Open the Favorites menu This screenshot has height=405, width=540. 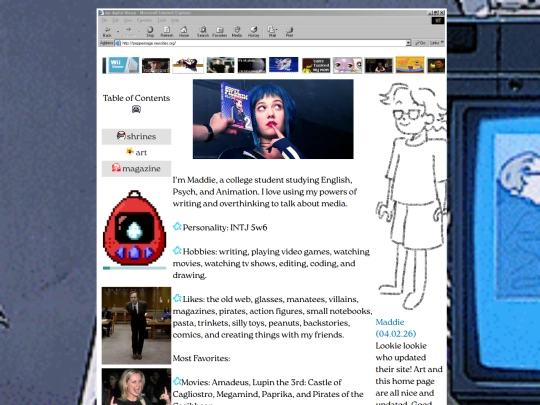(x=144, y=20)
